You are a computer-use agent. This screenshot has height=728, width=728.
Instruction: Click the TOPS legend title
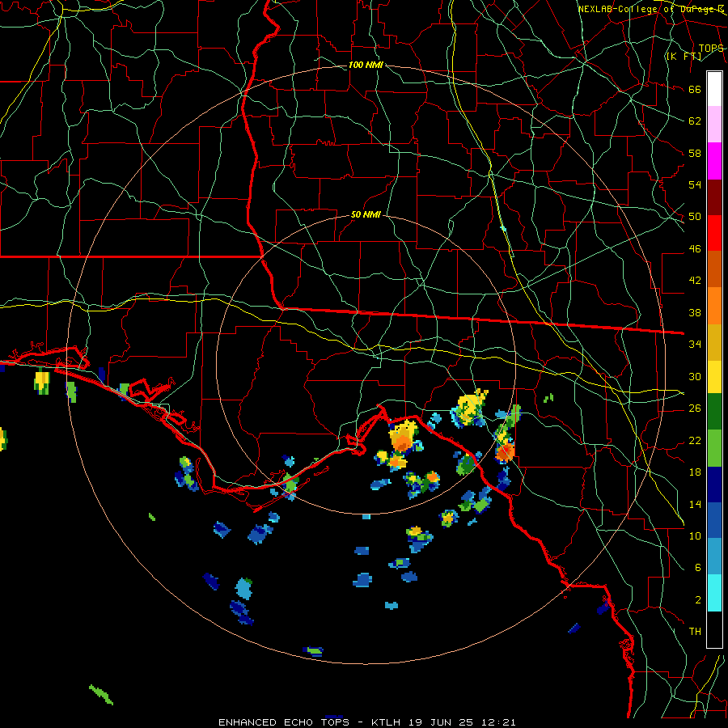tap(711, 49)
